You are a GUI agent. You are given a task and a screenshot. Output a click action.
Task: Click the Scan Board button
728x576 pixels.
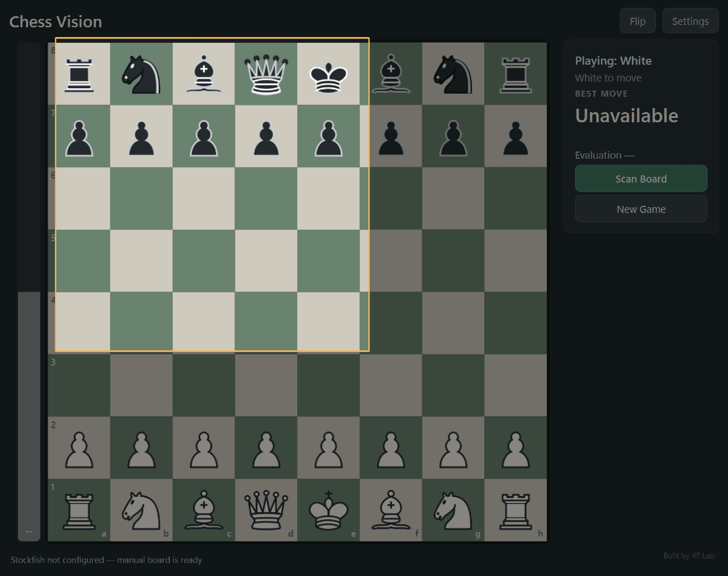tap(641, 179)
